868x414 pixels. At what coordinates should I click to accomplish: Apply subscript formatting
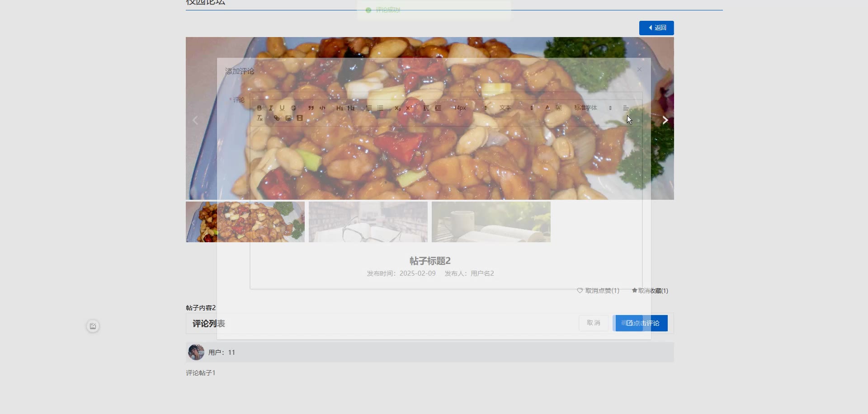coord(397,108)
